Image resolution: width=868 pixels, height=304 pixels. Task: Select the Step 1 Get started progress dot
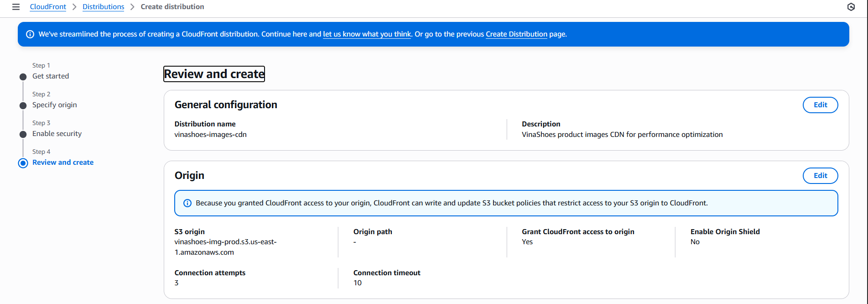point(23,77)
